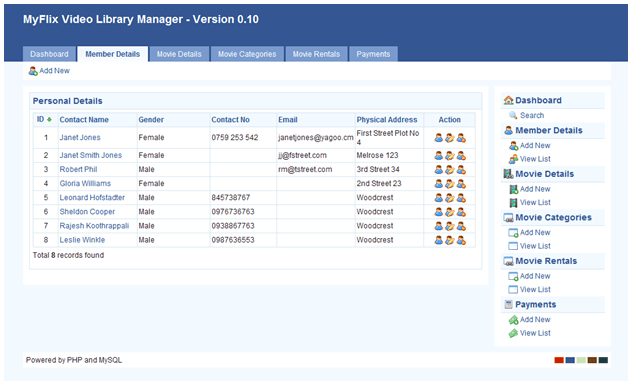The height and width of the screenshot is (388, 632).
Task: Click Add New under sidebar Movie Details
Action: [x=530, y=189]
